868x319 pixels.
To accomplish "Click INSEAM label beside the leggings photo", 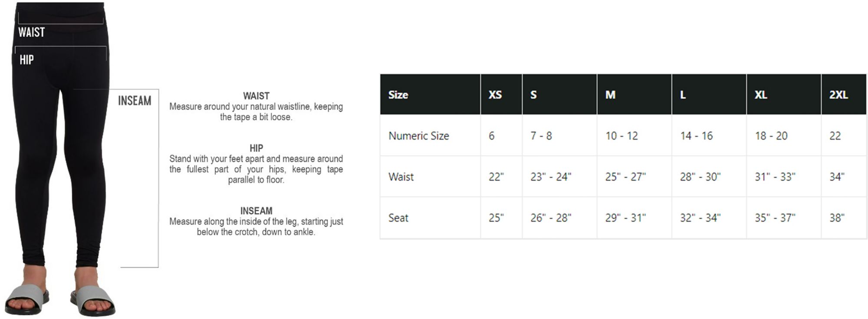I will pos(135,101).
